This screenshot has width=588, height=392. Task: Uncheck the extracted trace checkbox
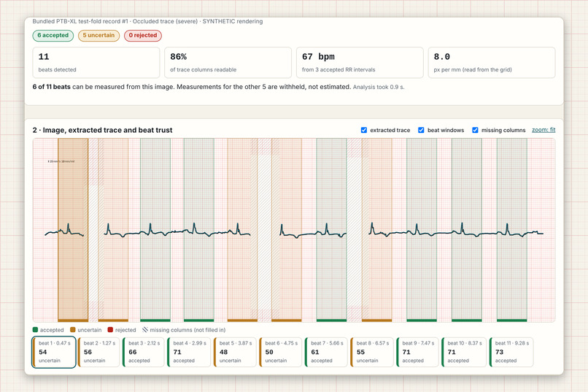coord(364,130)
